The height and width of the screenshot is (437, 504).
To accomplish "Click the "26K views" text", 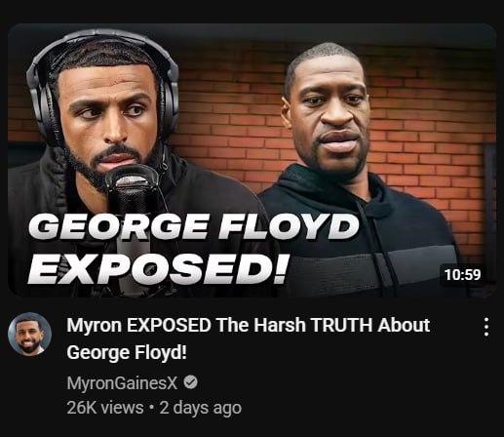I will click(105, 408).
